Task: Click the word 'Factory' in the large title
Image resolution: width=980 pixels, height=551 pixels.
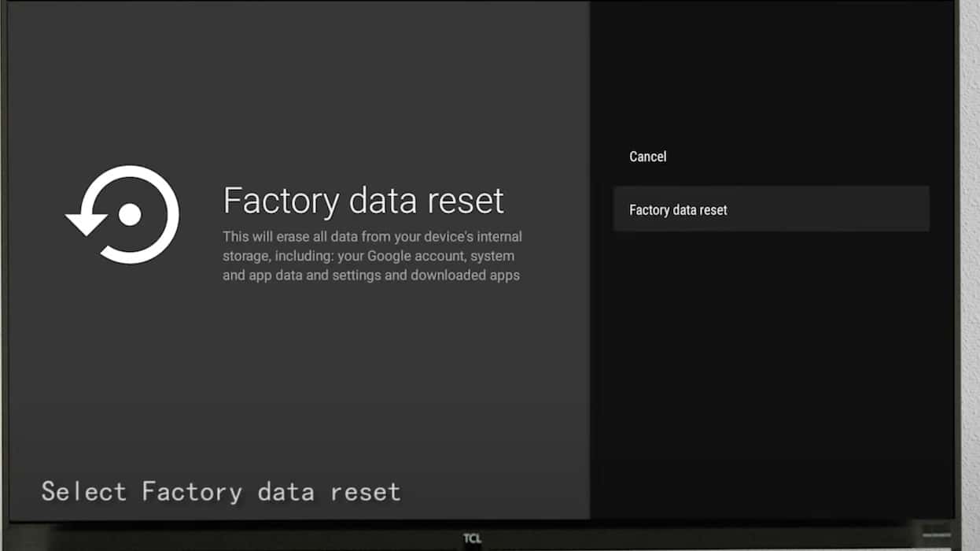Action: pos(279,201)
